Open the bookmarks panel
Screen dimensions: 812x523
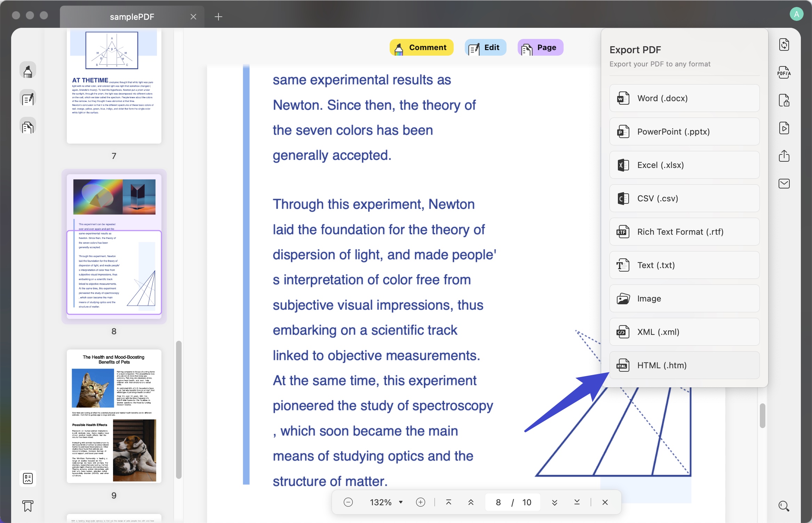point(28,506)
